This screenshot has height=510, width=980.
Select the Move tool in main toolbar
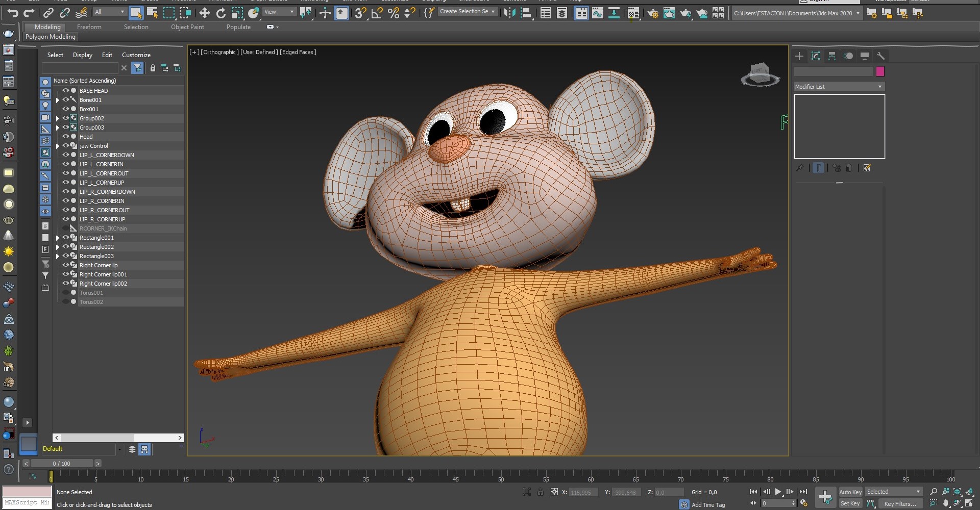pos(204,13)
